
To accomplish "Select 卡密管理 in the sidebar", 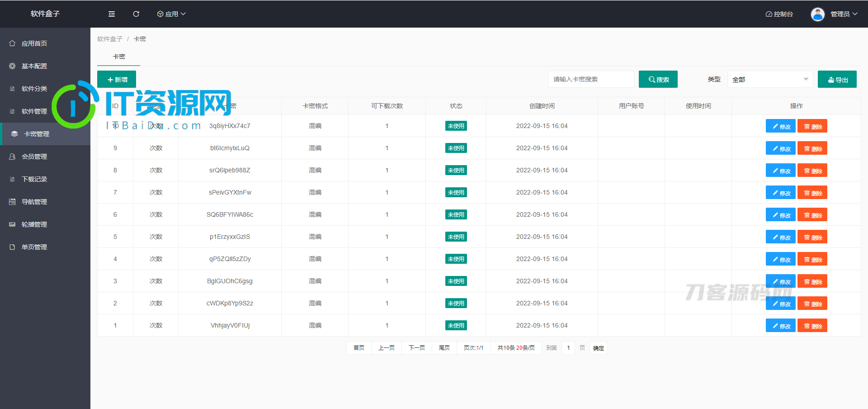I will (45, 134).
